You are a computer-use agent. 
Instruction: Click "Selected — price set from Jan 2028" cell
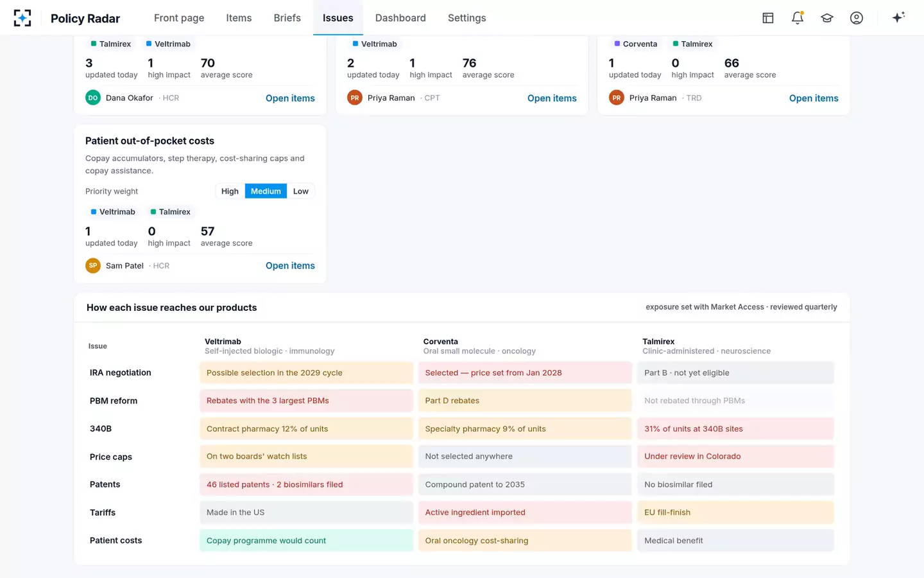point(525,372)
